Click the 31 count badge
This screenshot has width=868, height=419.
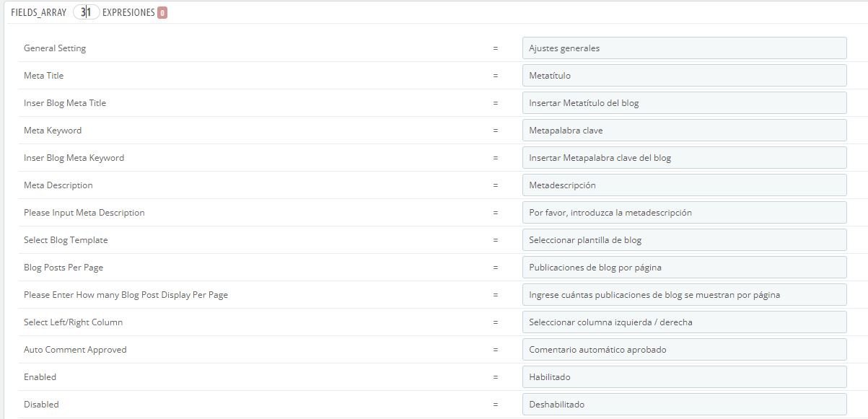coord(85,13)
